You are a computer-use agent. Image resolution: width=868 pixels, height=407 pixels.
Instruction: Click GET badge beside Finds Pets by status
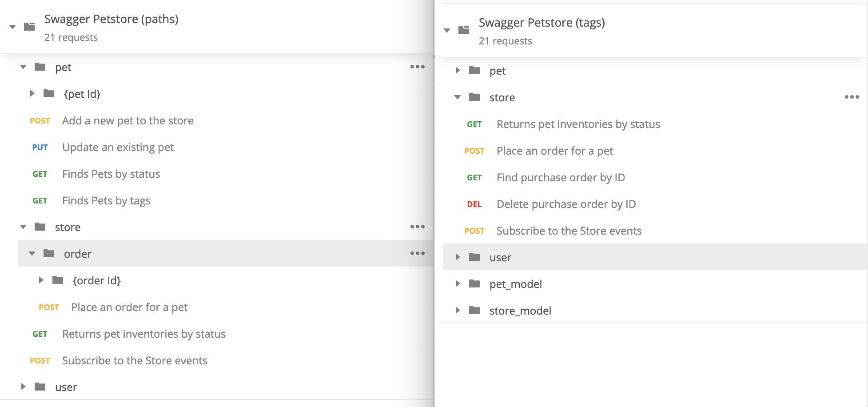point(40,174)
